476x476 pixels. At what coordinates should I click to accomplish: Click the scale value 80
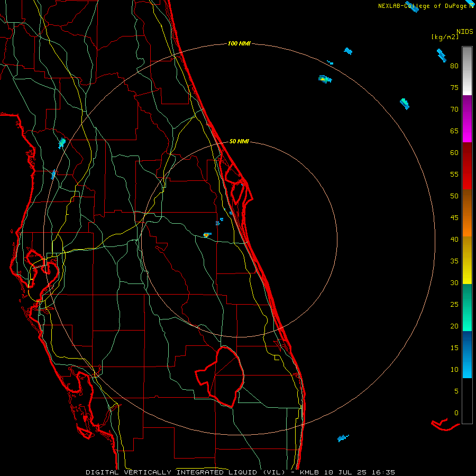[454, 66]
